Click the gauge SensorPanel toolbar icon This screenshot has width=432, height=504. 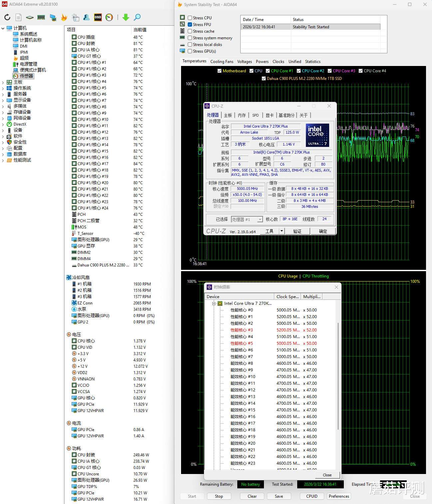tap(109, 17)
